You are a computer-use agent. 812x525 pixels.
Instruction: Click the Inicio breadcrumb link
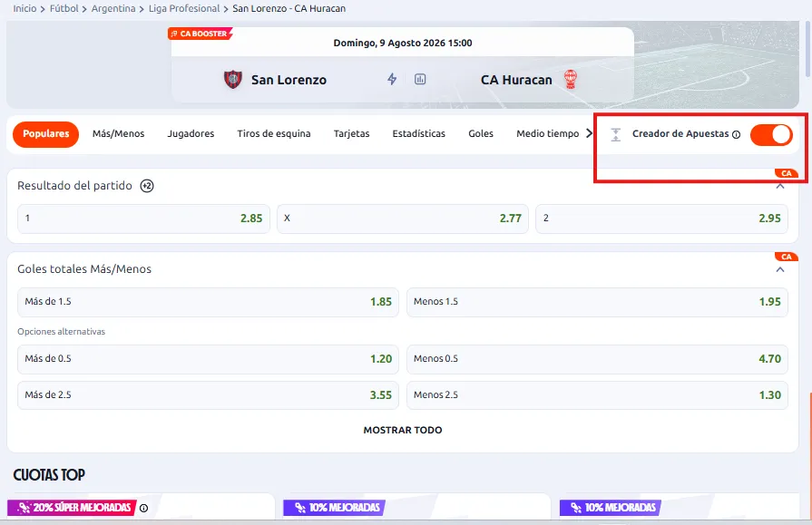[x=24, y=9]
